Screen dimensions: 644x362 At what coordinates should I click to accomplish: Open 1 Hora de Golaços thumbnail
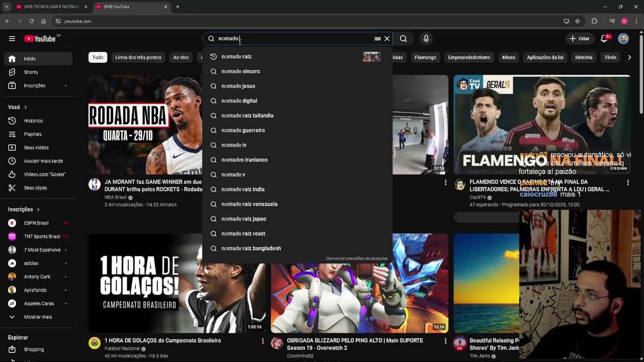pyautogui.click(x=177, y=283)
